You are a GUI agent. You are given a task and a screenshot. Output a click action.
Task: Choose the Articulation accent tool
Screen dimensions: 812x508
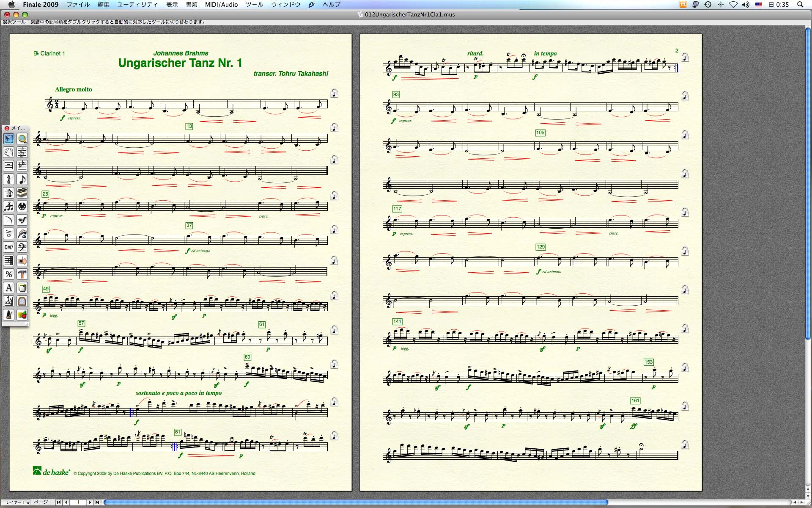9,234
